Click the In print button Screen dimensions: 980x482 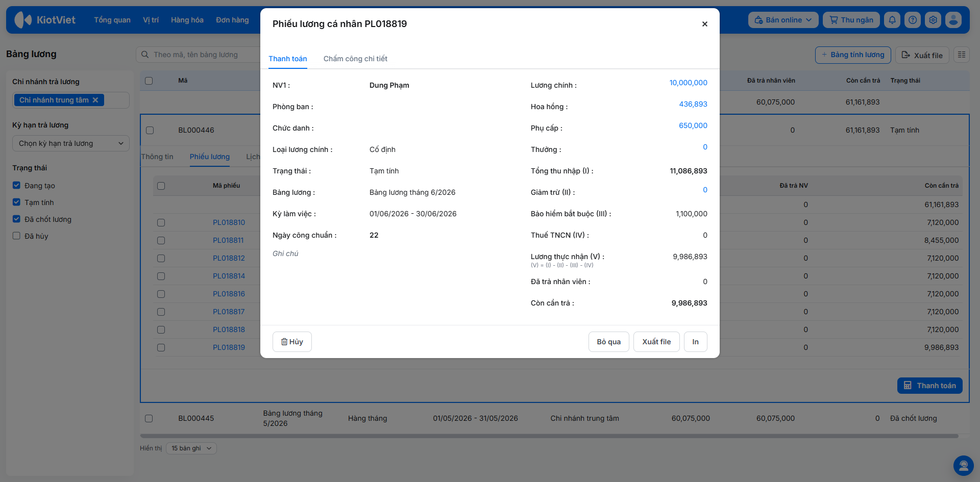[695, 342]
